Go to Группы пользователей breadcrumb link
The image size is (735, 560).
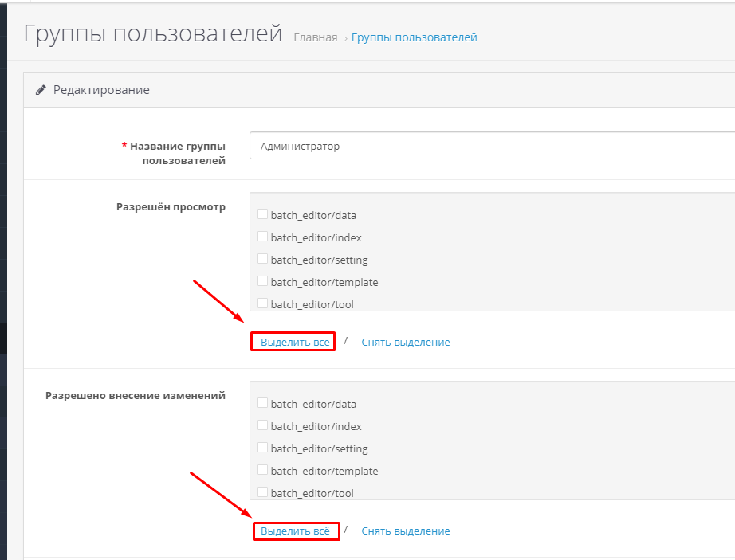point(414,37)
